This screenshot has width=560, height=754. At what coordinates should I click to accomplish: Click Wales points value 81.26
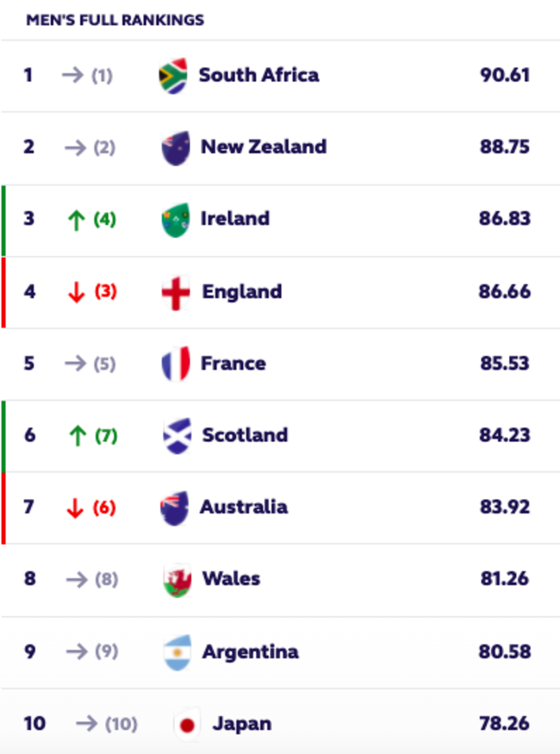[x=505, y=579]
